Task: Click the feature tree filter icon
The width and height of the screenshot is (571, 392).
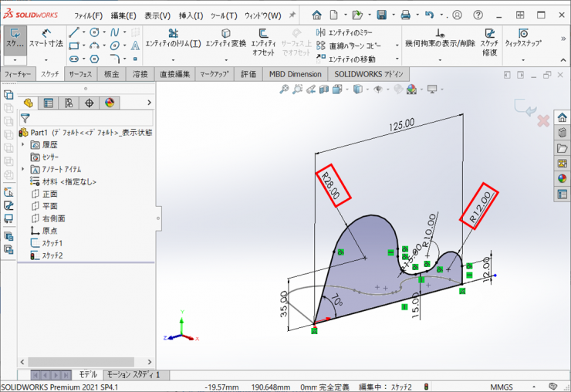Action: pos(25,118)
